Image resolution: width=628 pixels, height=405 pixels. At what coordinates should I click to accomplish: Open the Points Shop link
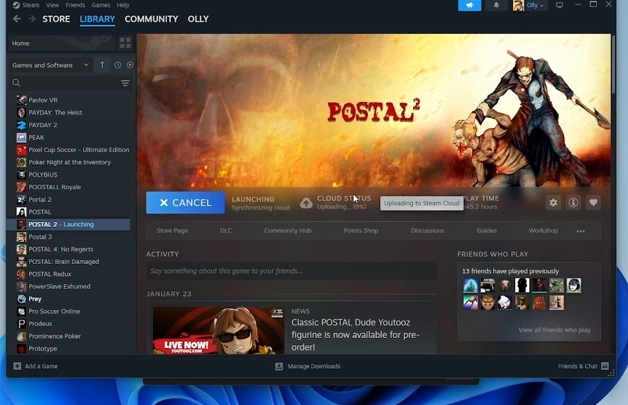[361, 231]
